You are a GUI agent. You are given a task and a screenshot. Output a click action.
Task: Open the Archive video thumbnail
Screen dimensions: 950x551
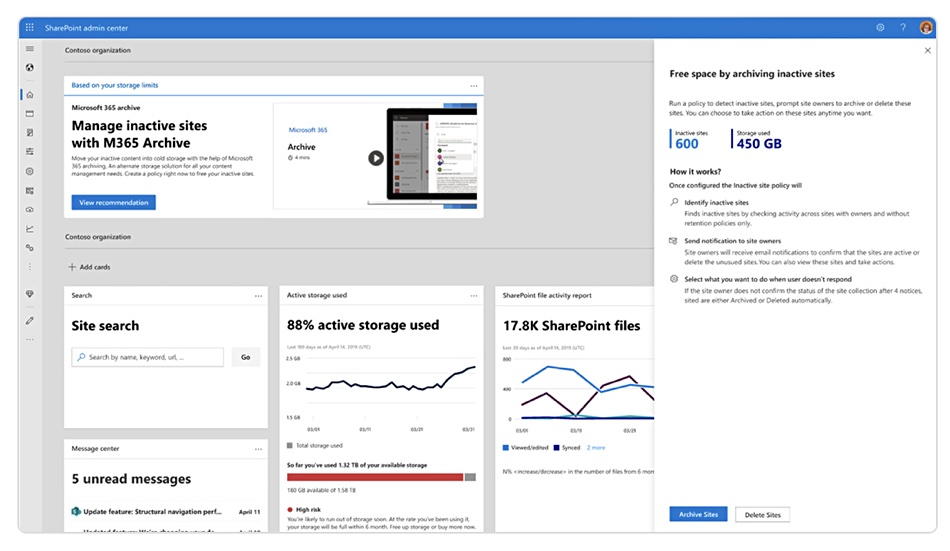pos(375,156)
